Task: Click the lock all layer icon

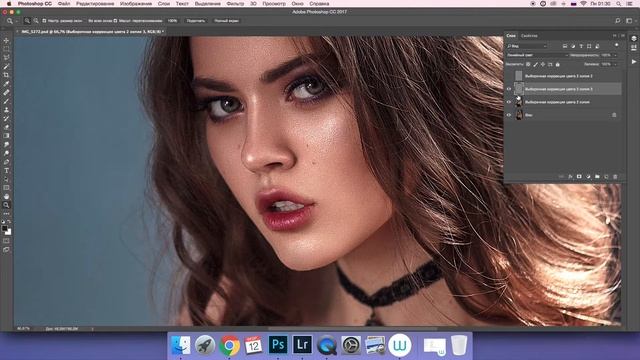Action: (558, 64)
